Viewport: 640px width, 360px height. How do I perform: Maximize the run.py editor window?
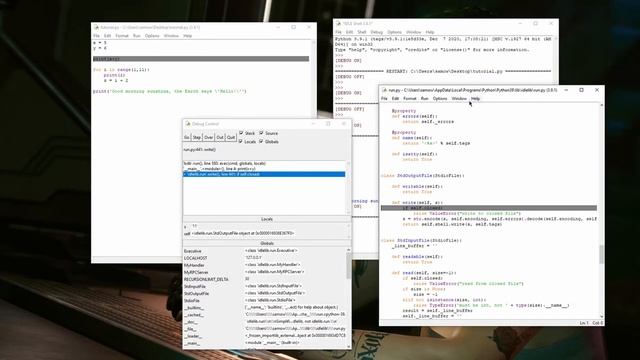coord(581,90)
